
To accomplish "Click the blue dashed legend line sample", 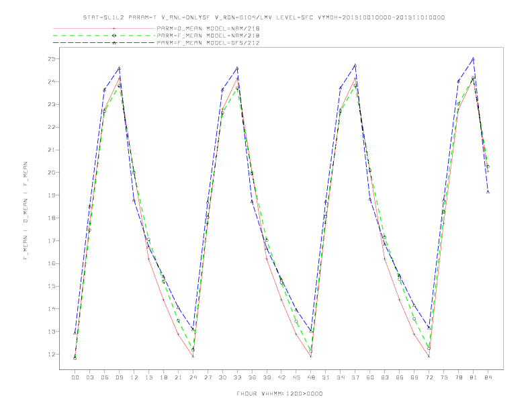I will (104, 43).
